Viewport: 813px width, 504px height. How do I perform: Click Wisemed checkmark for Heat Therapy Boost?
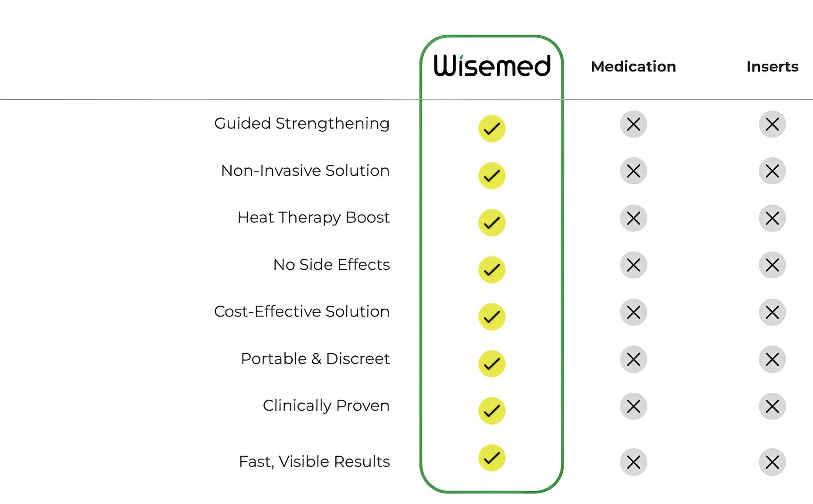(492, 223)
